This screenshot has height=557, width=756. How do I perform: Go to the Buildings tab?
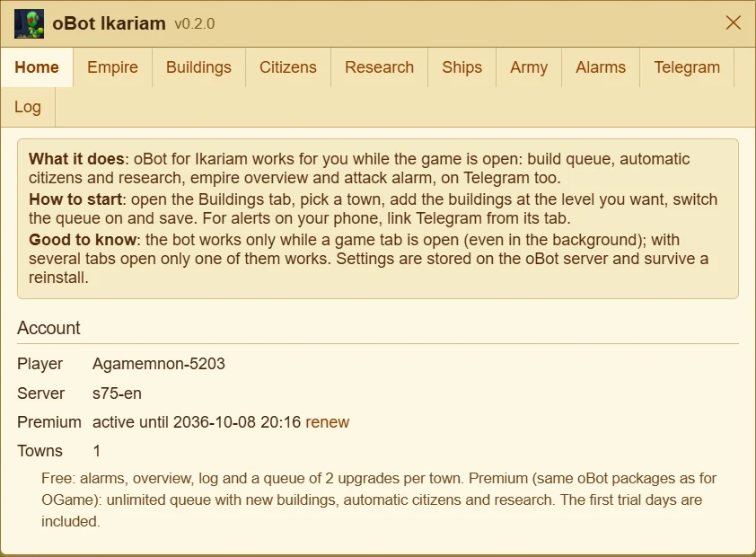click(x=198, y=67)
